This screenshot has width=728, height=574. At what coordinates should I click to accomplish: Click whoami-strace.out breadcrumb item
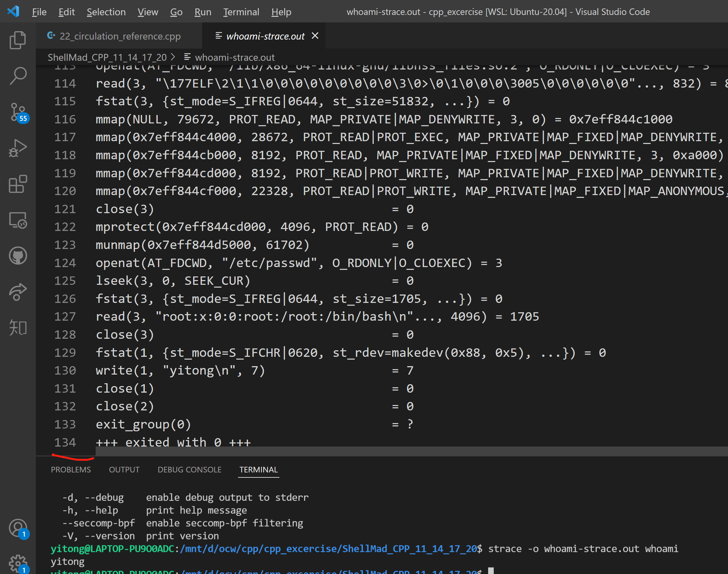[235, 57]
